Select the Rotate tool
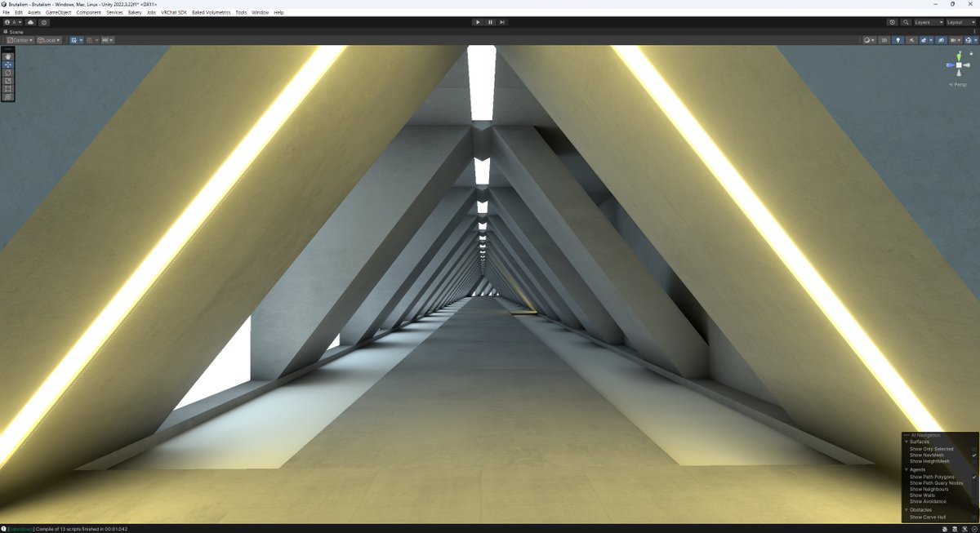Viewport: 980px width, 533px height. click(x=8, y=73)
